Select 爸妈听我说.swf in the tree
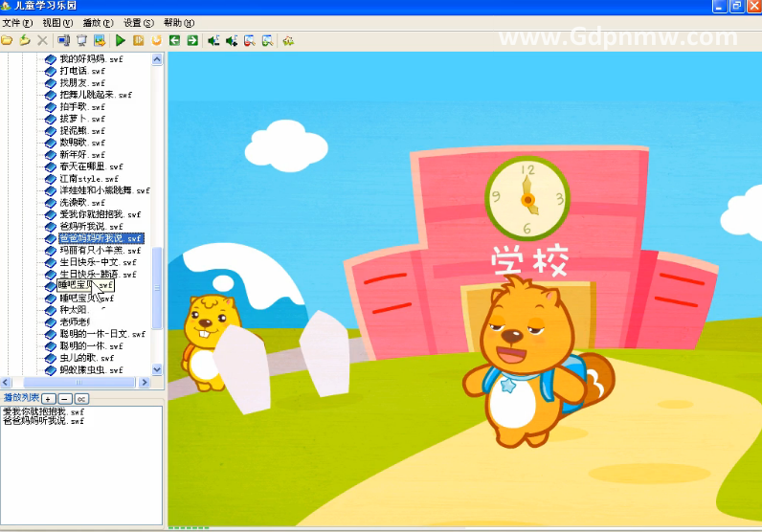Image resolution: width=762 pixels, height=532 pixels. [91, 227]
